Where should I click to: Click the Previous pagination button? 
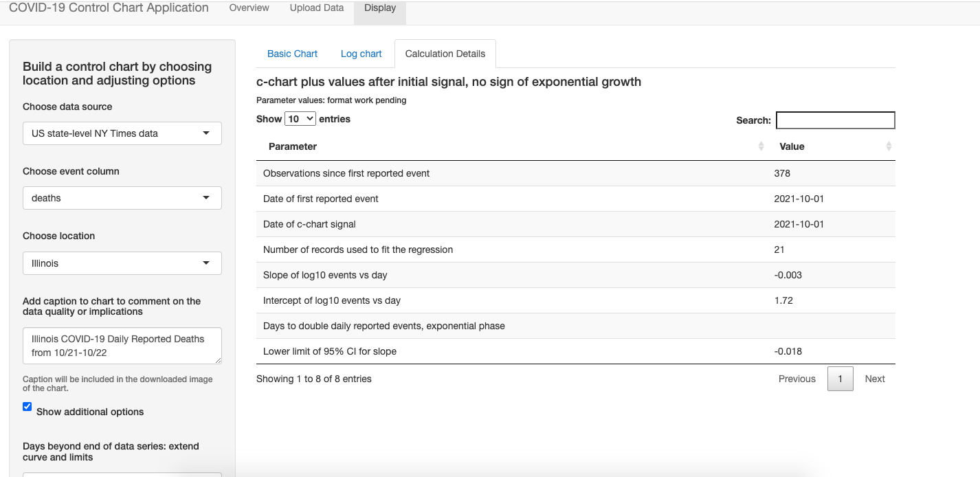797,379
